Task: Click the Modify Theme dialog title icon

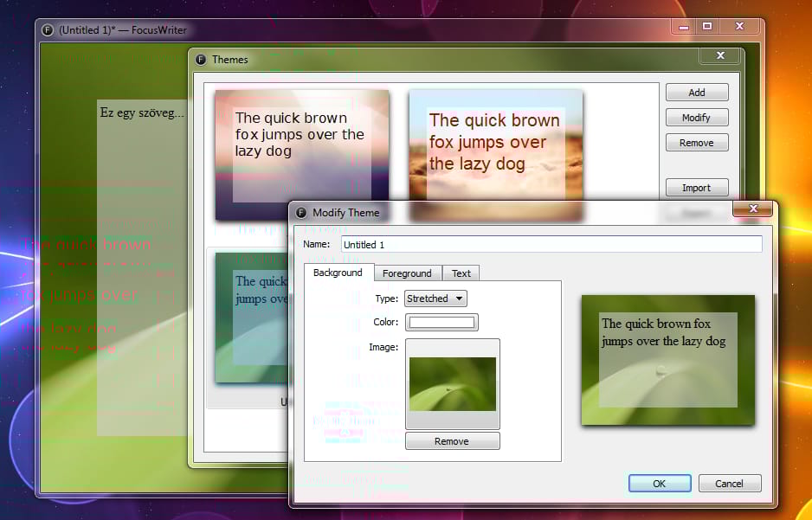Action: point(301,213)
